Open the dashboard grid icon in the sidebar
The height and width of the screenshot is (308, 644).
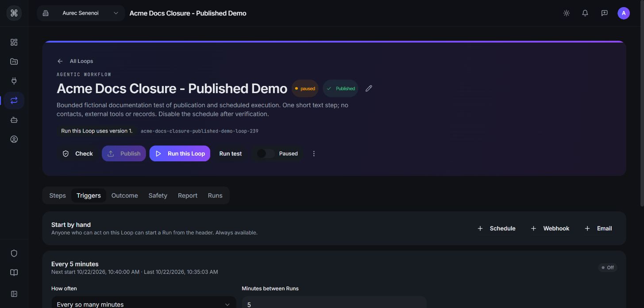click(14, 42)
